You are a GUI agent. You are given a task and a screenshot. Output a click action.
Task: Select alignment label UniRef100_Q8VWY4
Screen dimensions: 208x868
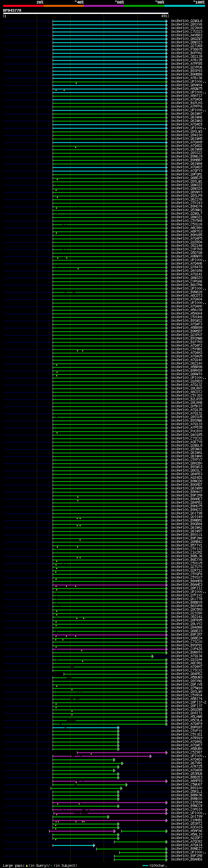[x=187, y=85]
